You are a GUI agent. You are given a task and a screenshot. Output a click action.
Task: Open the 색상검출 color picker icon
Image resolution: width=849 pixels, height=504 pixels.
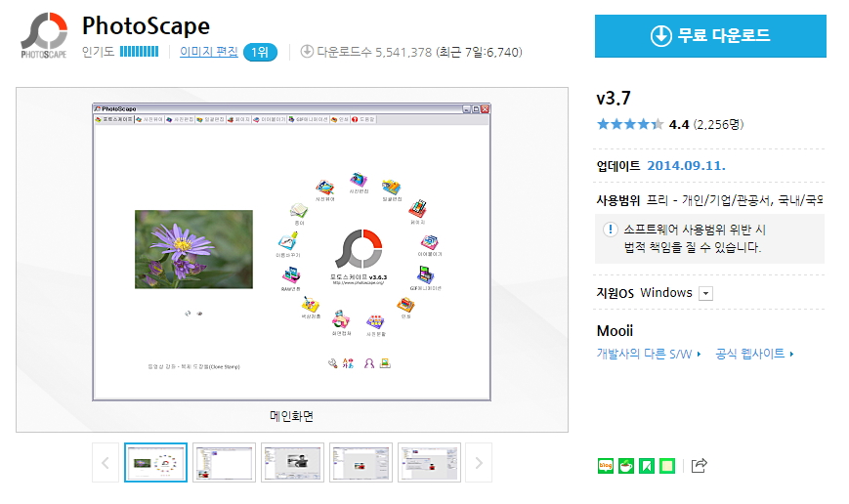311,304
